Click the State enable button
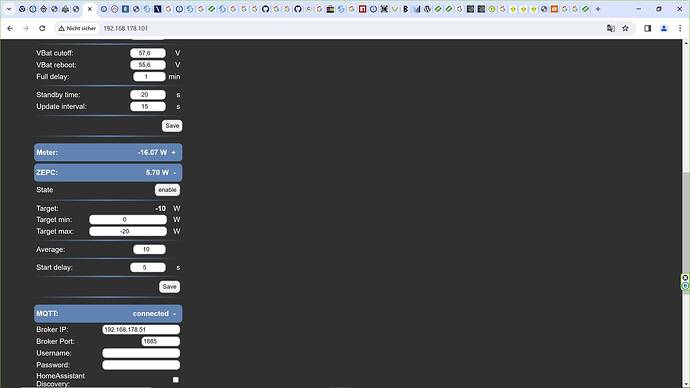 (167, 190)
